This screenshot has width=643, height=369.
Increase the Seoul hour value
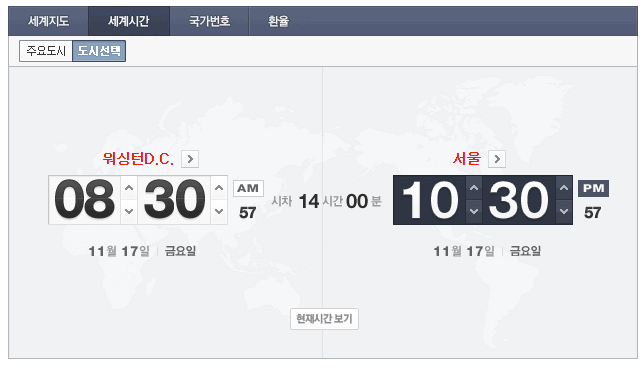[x=474, y=188]
